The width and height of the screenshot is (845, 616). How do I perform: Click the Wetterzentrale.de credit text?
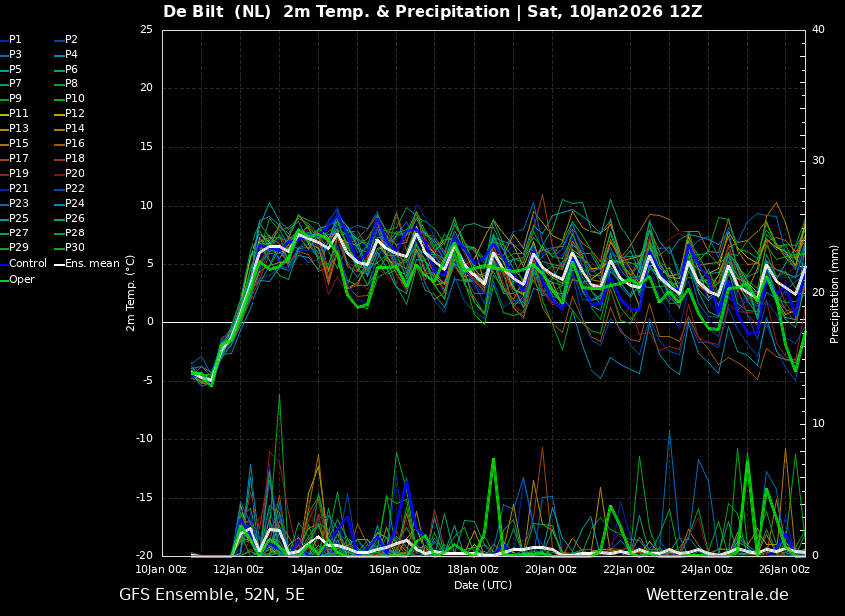(718, 595)
